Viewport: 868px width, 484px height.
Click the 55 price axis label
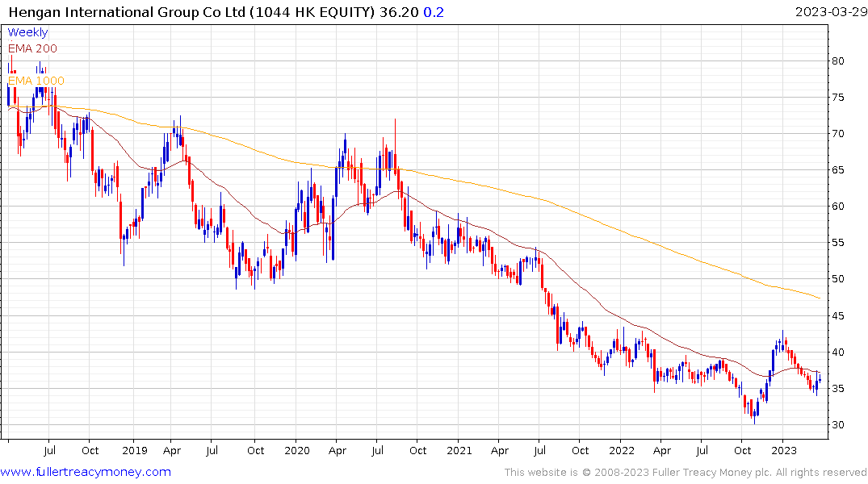point(837,243)
